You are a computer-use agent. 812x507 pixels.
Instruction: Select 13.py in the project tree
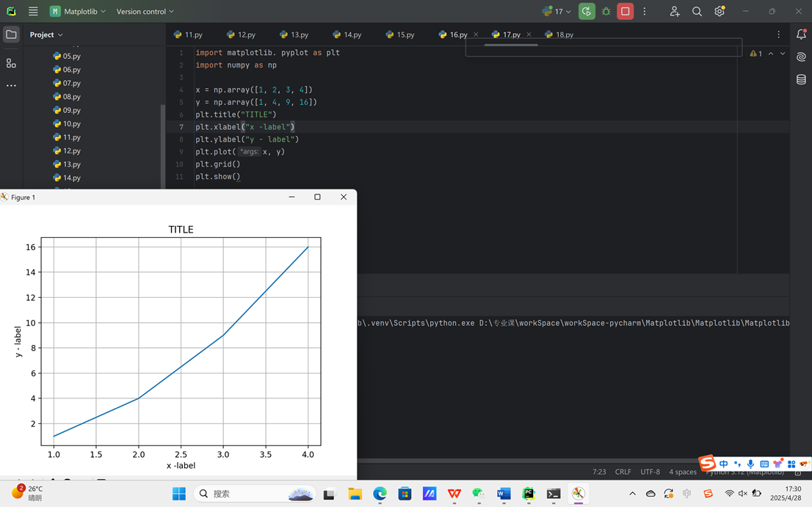click(x=67, y=164)
